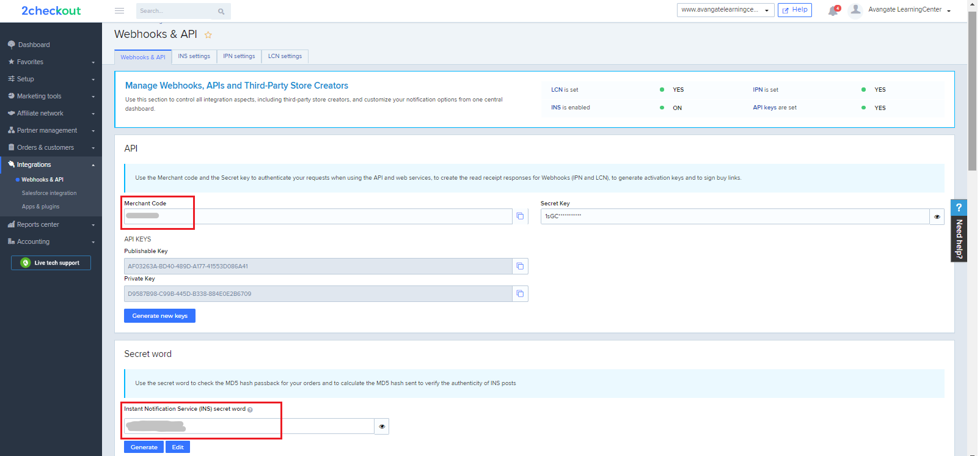Expand Orders & customers menu

pos(51,147)
